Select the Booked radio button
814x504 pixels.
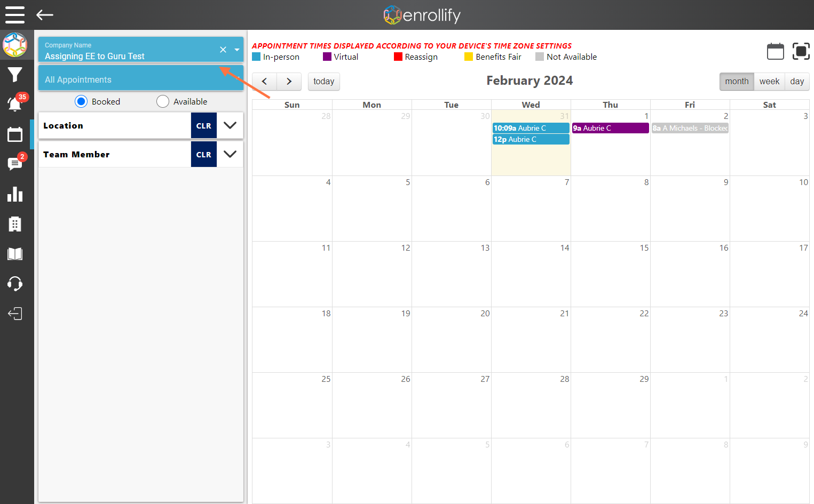click(81, 101)
